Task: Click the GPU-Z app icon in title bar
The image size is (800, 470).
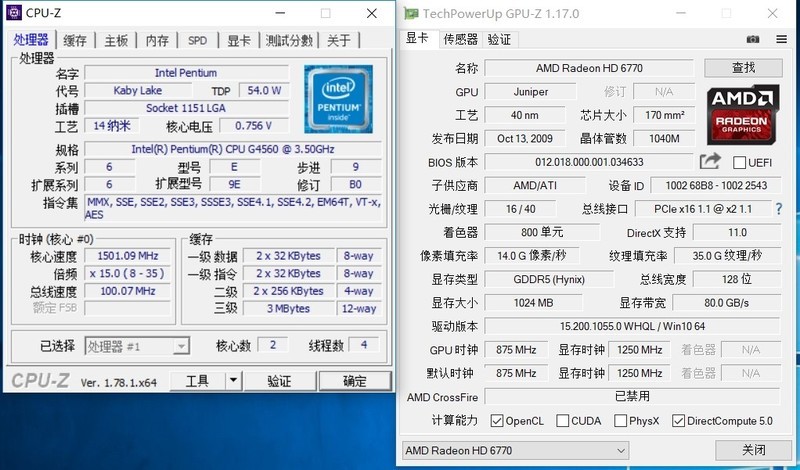Action: point(411,13)
